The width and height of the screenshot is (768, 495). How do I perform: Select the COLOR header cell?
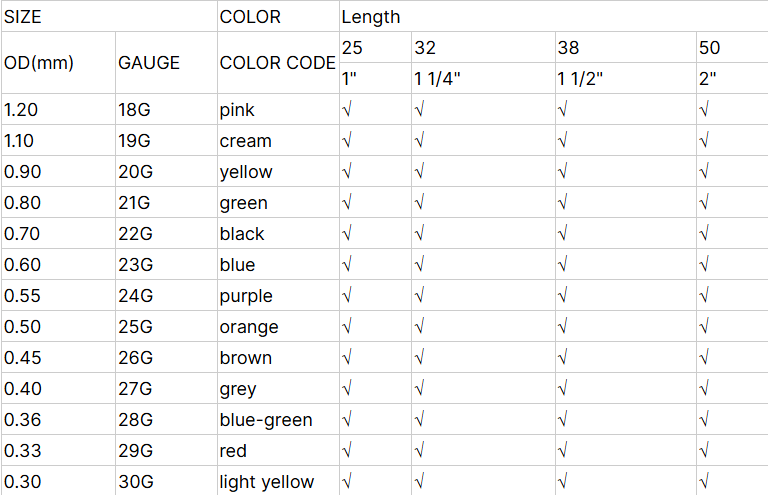(250, 17)
